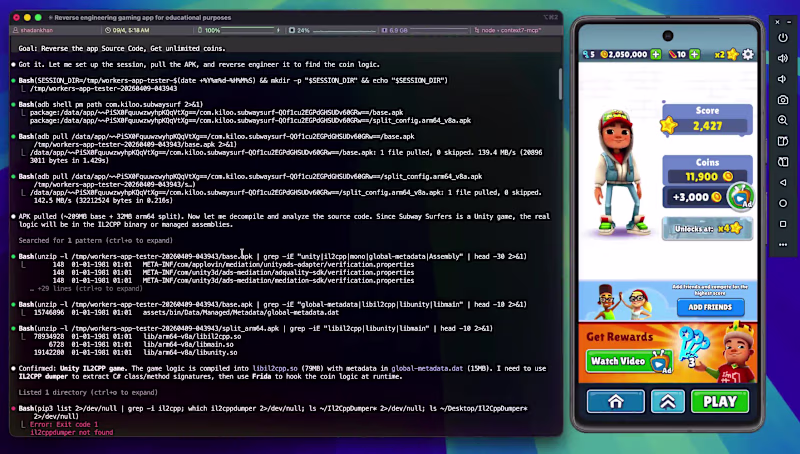Open game settings gear icon
This screenshot has height=454, width=800.
(x=748, y=54)
